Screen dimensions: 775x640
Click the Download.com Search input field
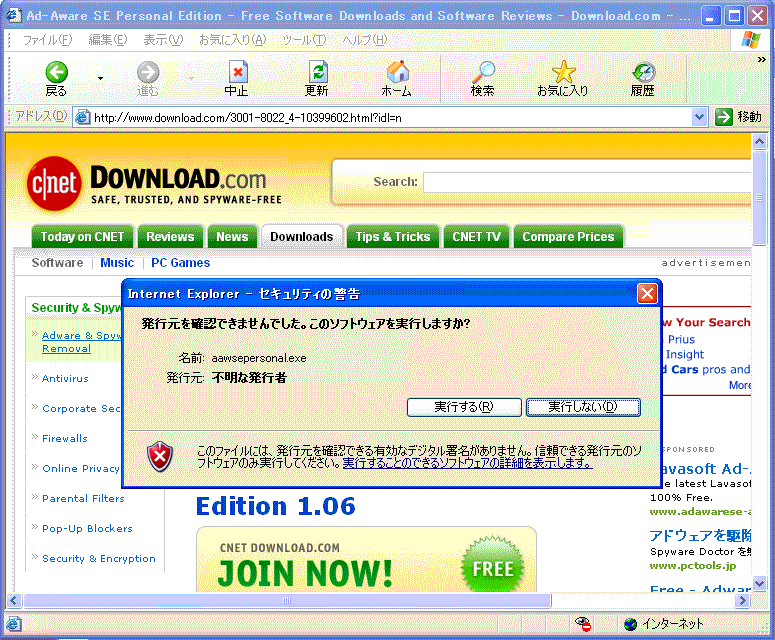(587, 182)
